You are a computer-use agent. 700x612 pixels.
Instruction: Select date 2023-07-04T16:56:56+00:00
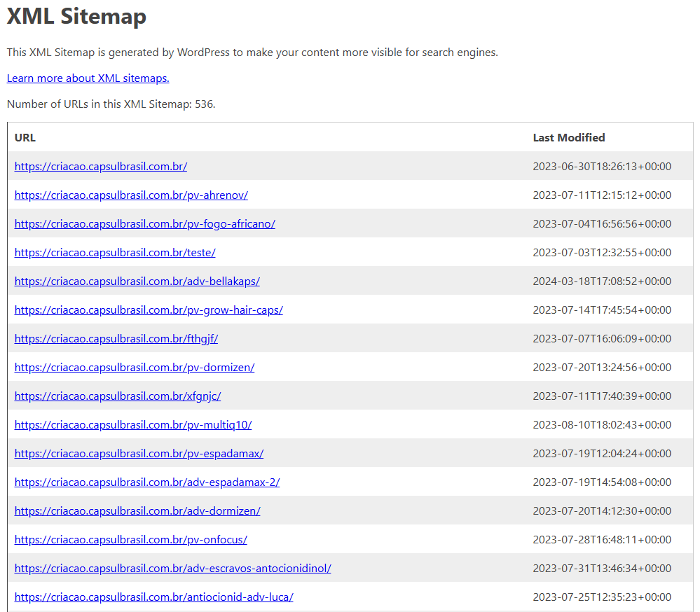coord(602,224)
